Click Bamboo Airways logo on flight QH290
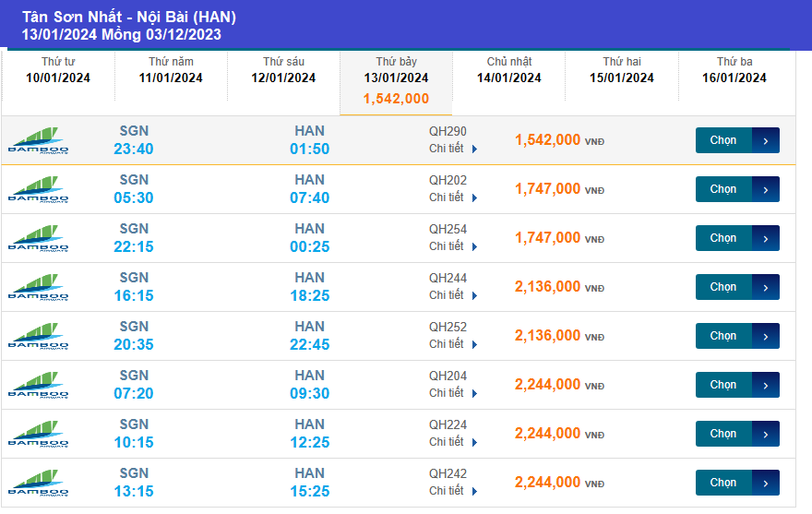Screen dimensions: 812x514 tap(39, 140)
